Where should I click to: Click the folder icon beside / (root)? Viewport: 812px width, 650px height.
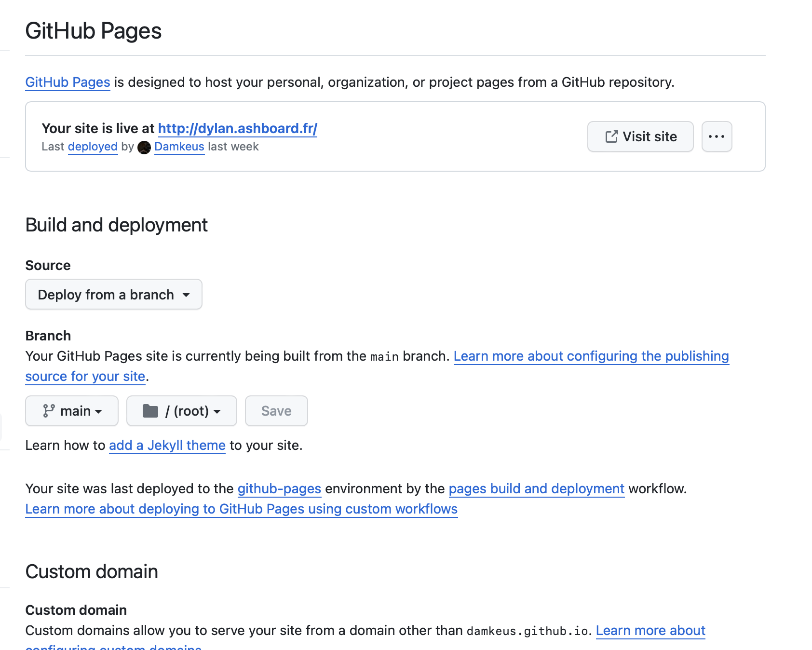[150, 411]
